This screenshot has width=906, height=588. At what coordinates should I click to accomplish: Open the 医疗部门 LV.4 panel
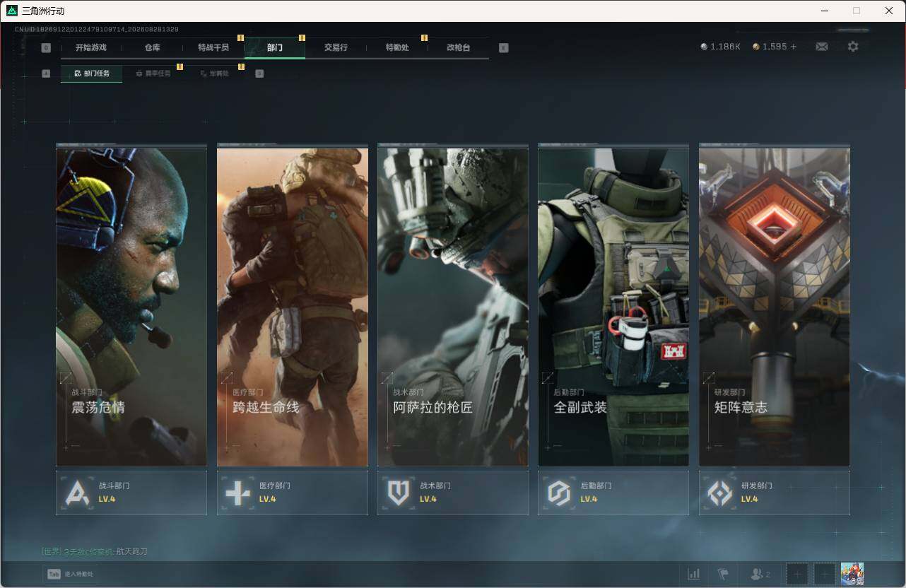293,493
